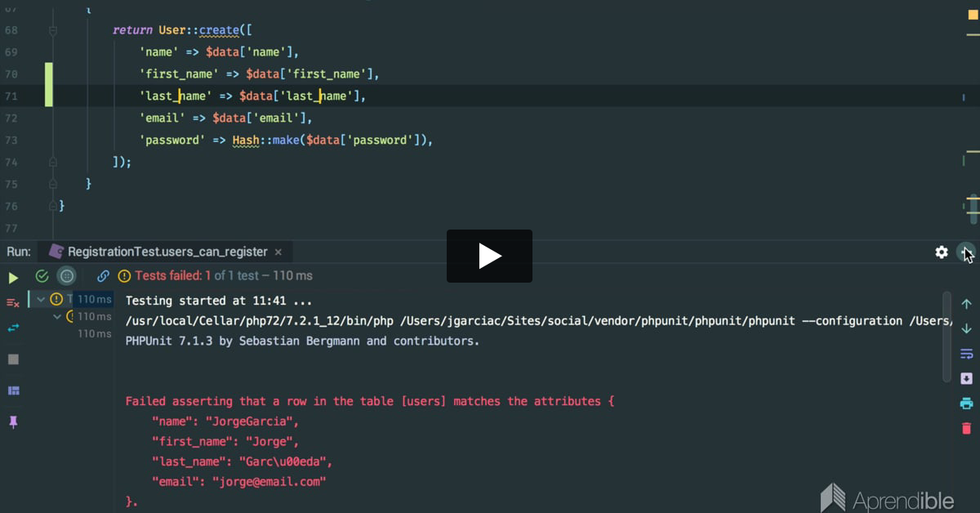Open the layout icon in the Run sidebar
This screenshot has width=980, height=513.
coord(13,390)
